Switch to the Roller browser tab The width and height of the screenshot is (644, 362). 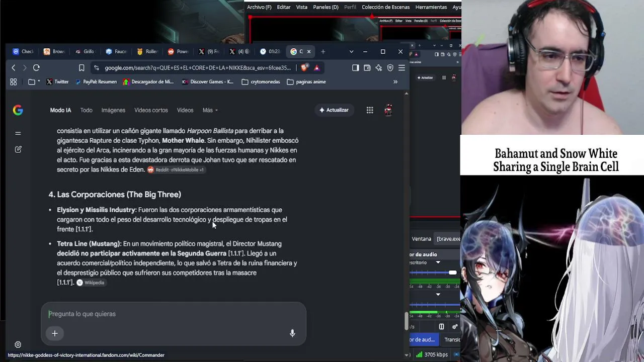pos(147,51)
